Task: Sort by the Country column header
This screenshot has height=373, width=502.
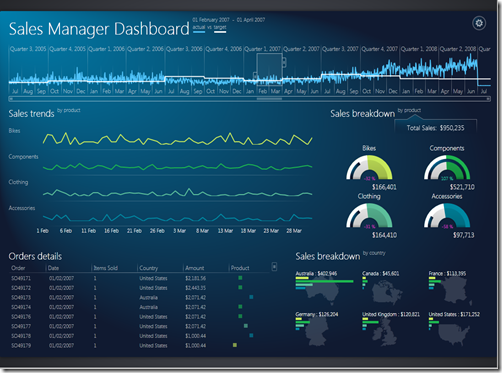Action: 148,268
